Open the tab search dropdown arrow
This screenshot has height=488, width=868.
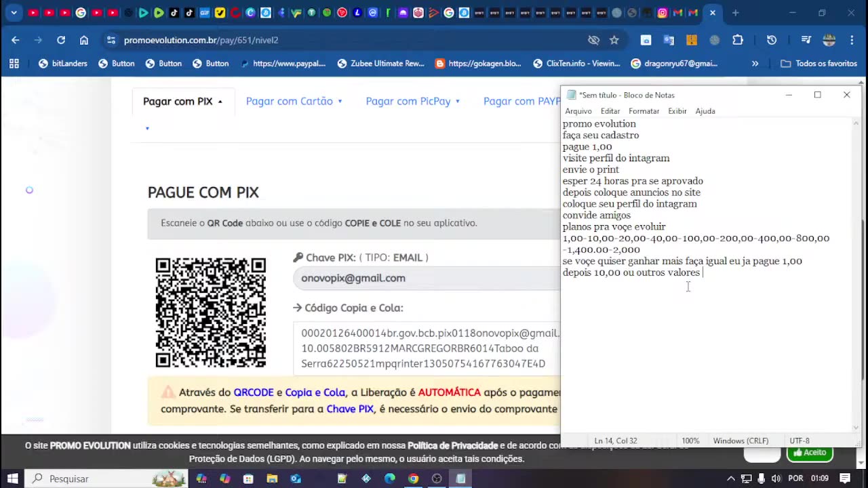[x=14, y=13]
